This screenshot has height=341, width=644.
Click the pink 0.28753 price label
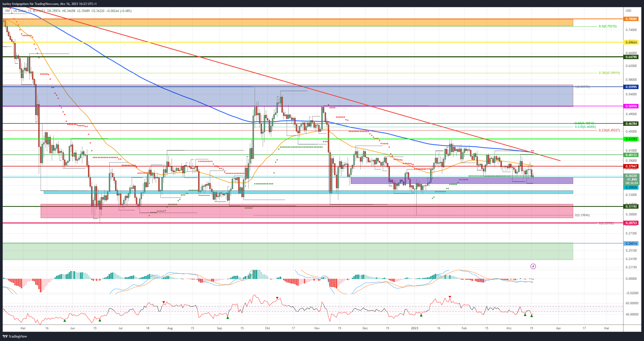[631, 223]
